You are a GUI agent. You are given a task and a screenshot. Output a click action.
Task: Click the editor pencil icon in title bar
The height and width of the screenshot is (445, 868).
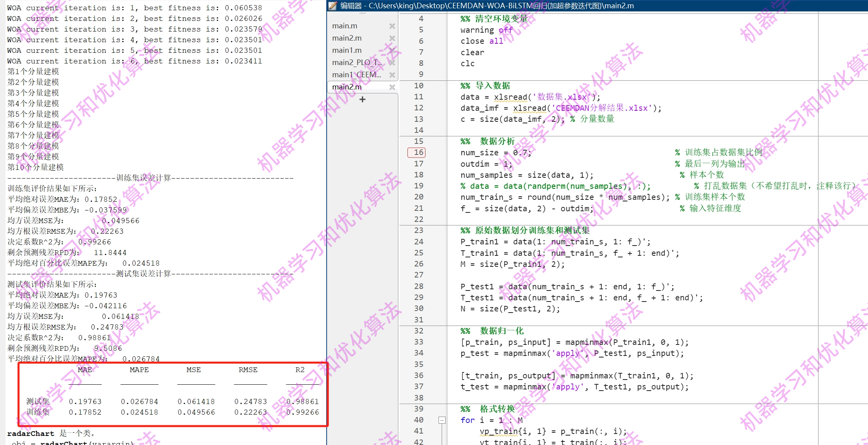tap(333, 6)
